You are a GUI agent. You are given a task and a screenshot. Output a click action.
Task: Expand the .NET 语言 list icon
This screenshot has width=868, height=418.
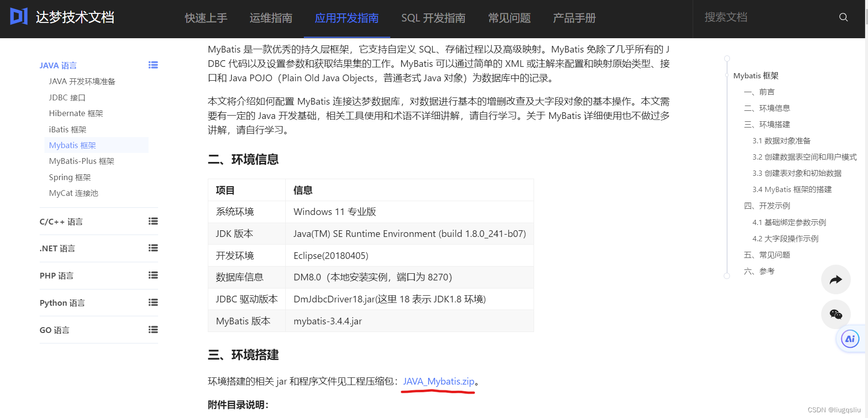(x=153, y=248)
